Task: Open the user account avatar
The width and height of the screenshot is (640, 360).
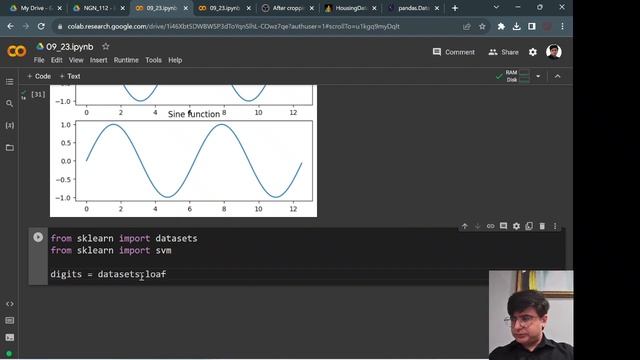Action: [x=553, y=52]
